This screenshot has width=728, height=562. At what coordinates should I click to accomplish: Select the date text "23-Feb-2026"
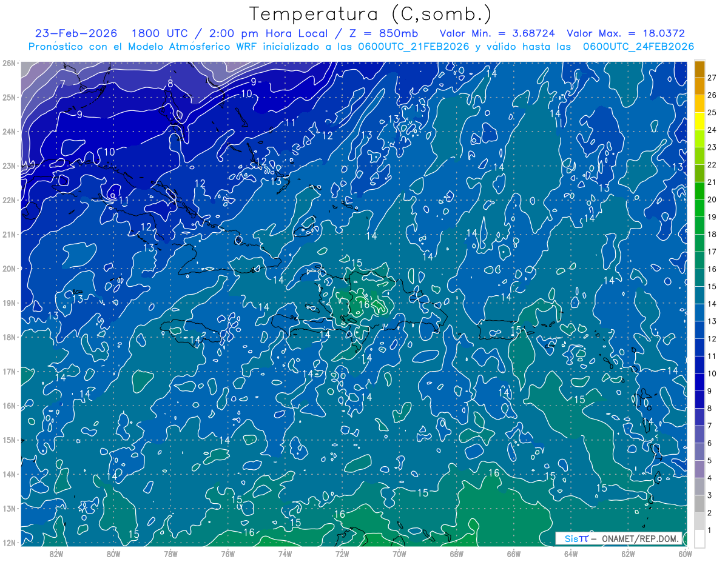(76, 33)
